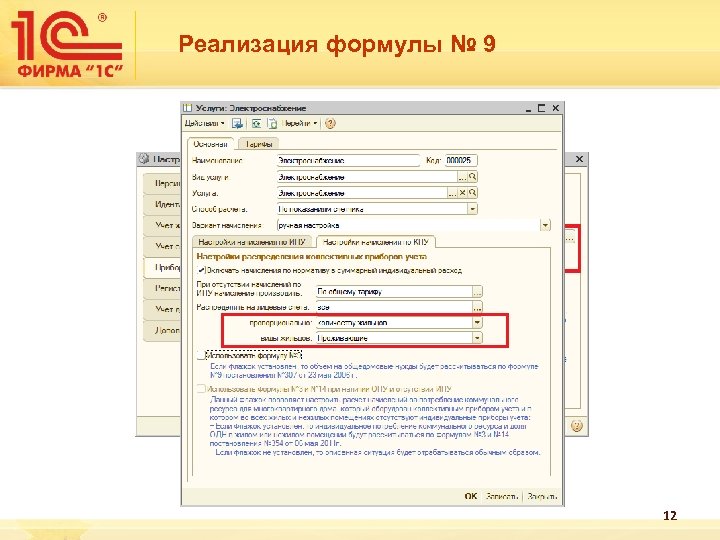Open help via the question mark toolbar icon
Image resolution: width=720 pixels, height=540 pixels.
330,124
